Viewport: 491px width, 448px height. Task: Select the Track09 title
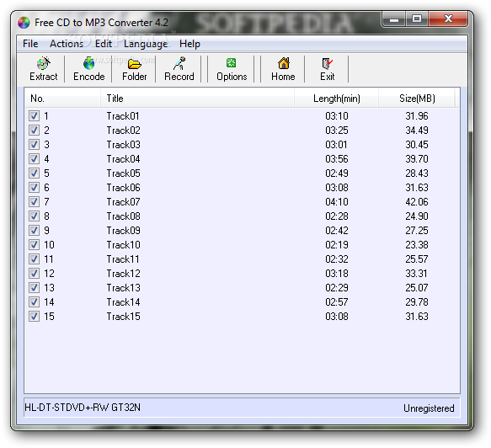tap(123, 231)
